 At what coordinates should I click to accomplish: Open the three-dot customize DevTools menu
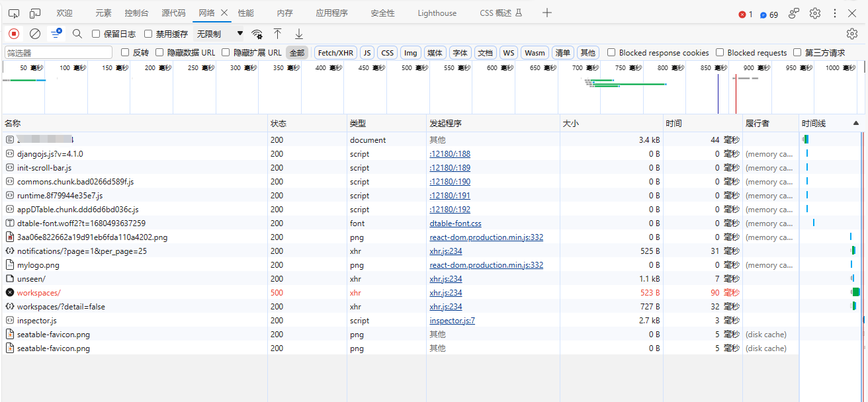point(835,13)
